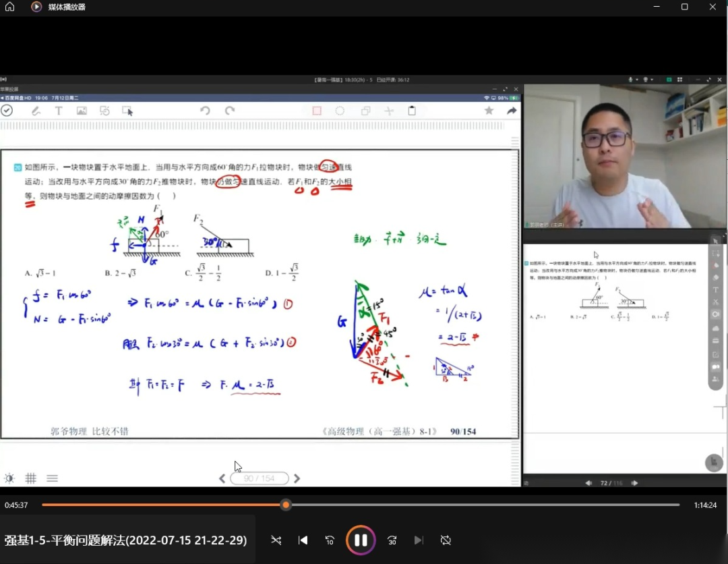This screenshot has width=728, height=564.
Task: Go to previous whiteboard page
Action: [x=222, y=478]
